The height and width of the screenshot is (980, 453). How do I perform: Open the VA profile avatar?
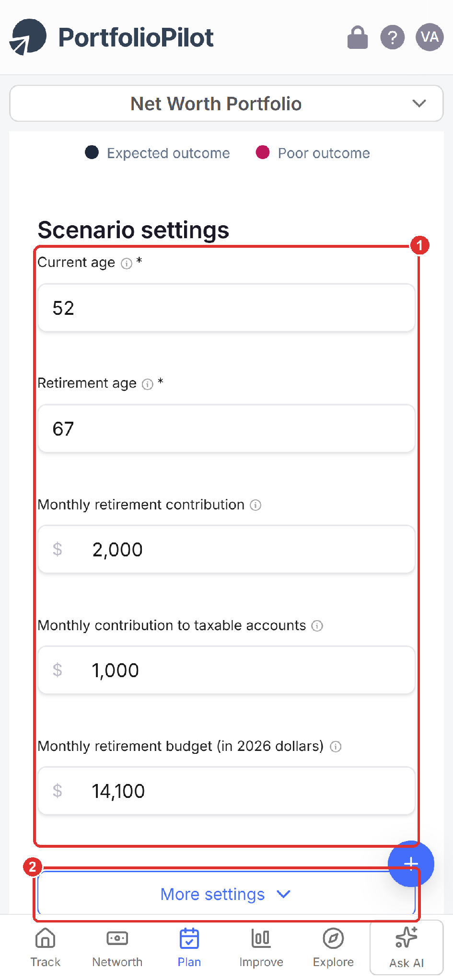[430, 37]
